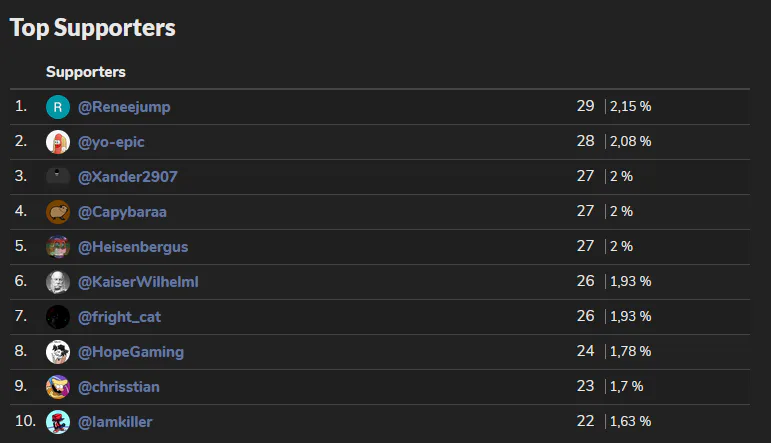Click Heisenbergus's avatar icon
The height and width of the screenshot is (443, 771).
pyautogui.click(x=58, y=247)
